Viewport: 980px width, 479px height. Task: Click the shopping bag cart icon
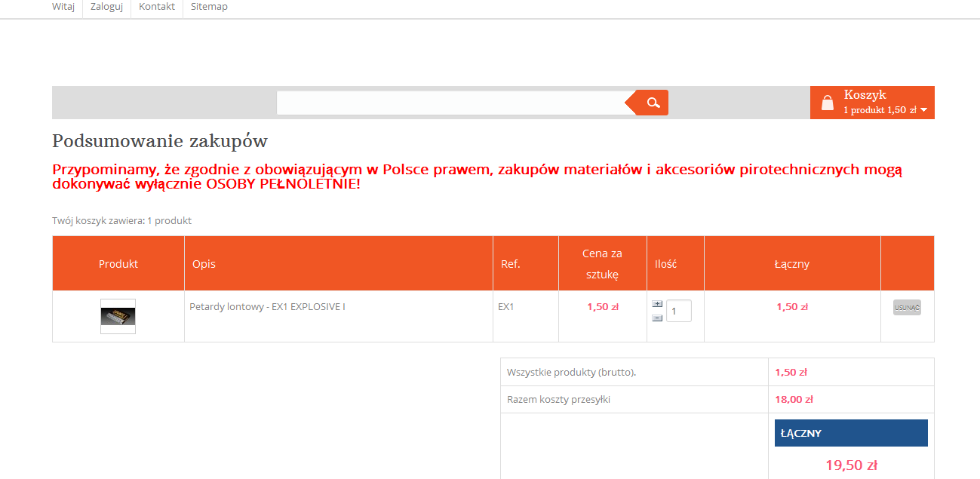[828, 103]
